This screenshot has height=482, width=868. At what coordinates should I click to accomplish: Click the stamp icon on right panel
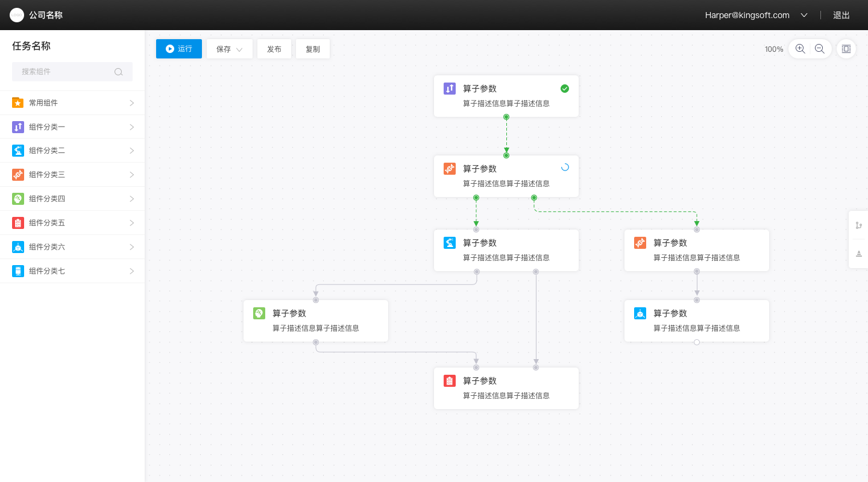click(858, 254)
